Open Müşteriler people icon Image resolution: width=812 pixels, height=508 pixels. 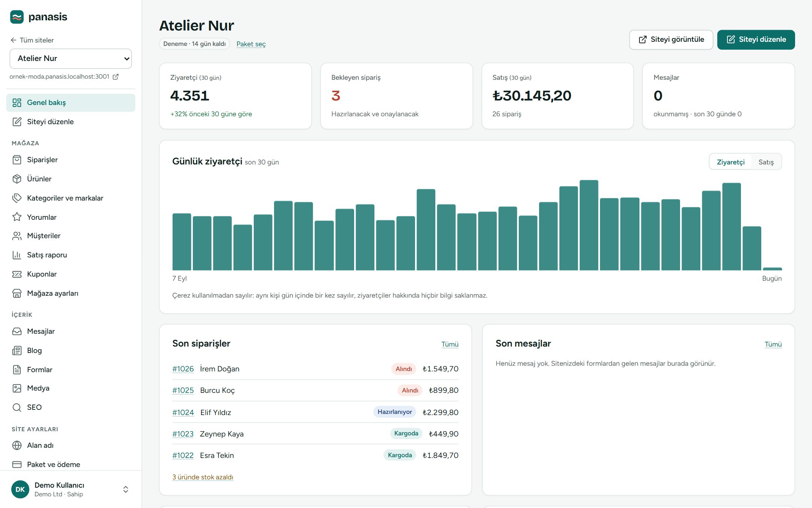click(x=17, y=236)
